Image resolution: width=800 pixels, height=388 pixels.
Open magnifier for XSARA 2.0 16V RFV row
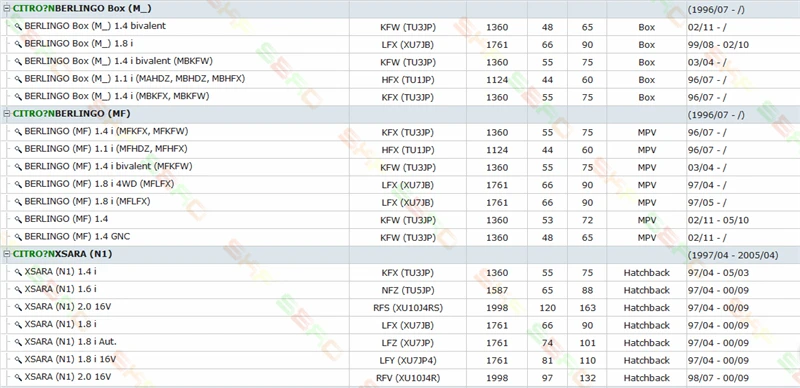[x=18, y=378]
